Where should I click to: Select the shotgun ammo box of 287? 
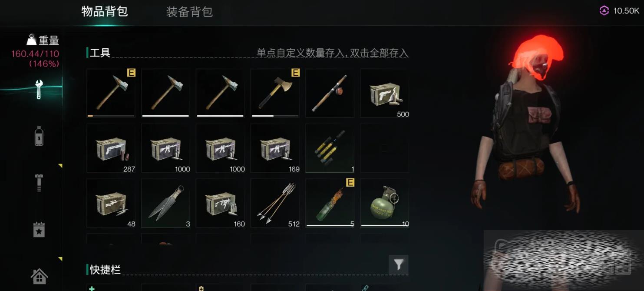pos(111,148)
